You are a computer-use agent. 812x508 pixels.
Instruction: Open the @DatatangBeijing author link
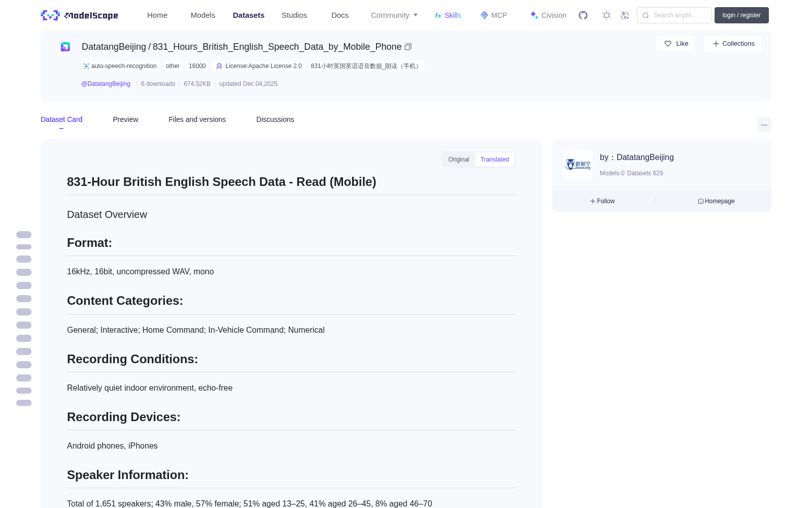tap(106, 84)
